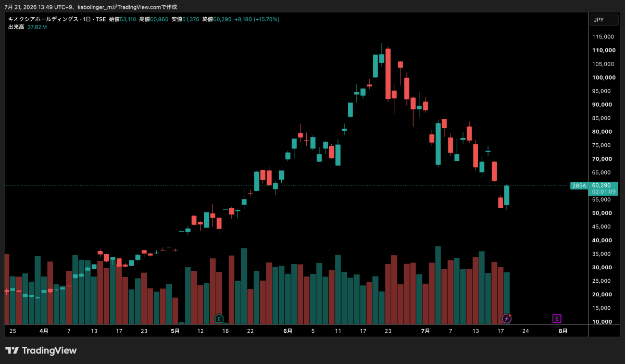This screenshot has width=625, height=364.
Task: Click the 285A ticker price tag
Action: click(x=579, y=185)
